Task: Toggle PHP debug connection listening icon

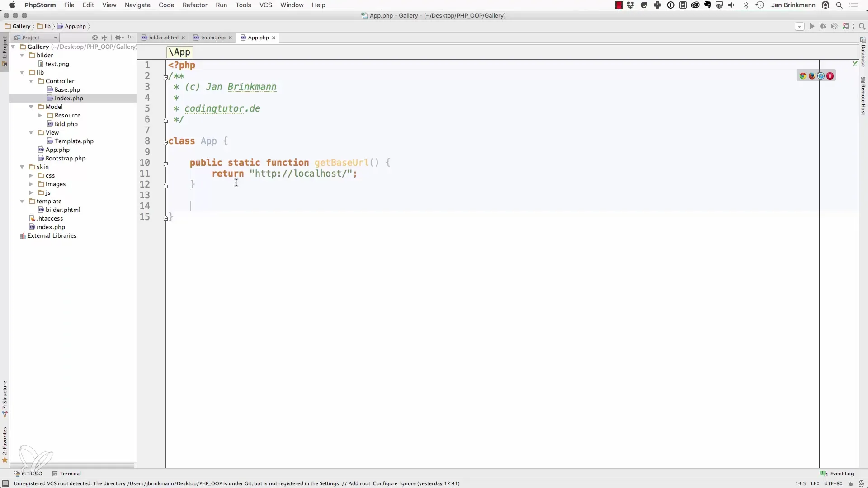Action: [x=846, y=27]
